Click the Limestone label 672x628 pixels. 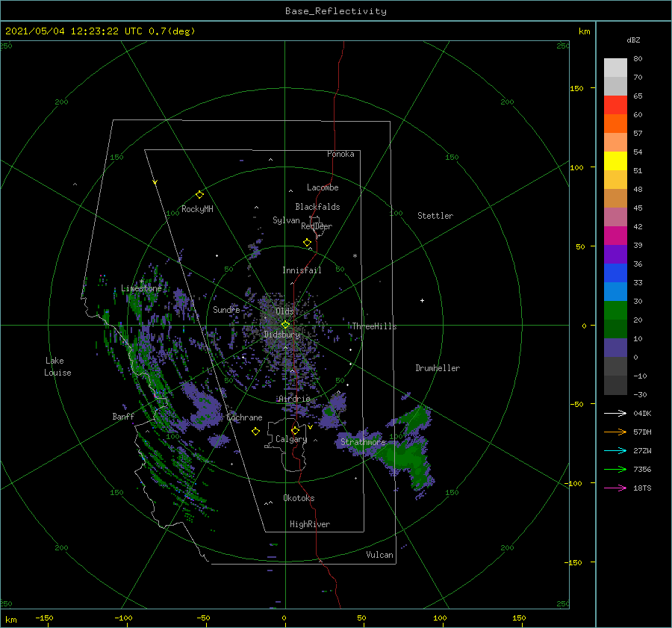141,288
